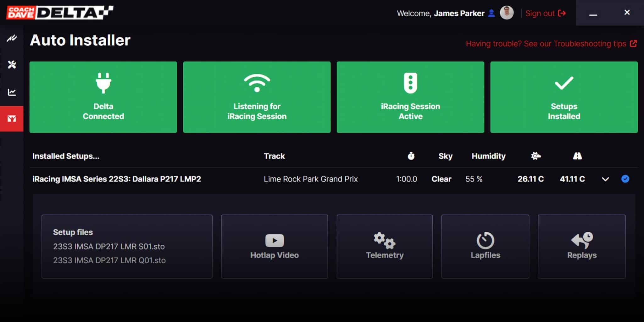Select the red Auto Installer sidebar icon
The height and width of the screenshot is (322, 644).
tap(12, 119)
